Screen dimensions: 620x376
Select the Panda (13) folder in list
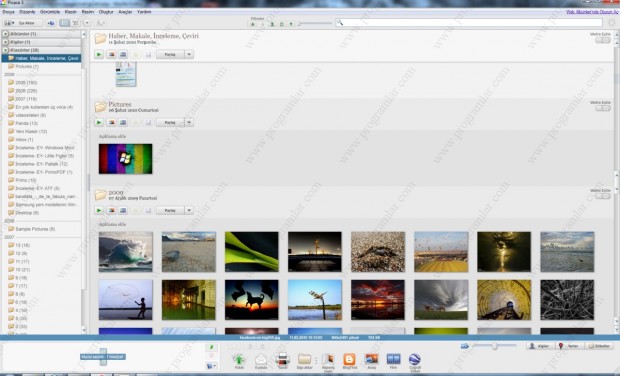pyautogui.click(x=26, y=123)
